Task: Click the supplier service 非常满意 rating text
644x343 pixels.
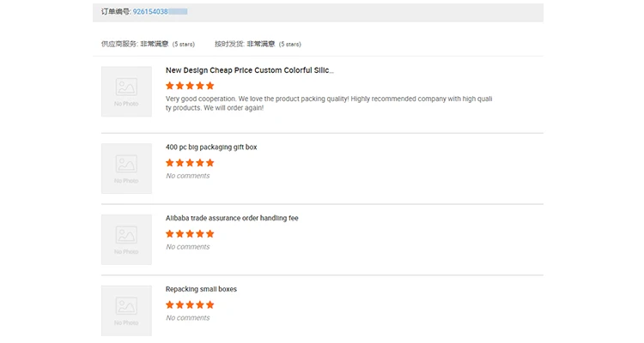Action: click(155, 44)
